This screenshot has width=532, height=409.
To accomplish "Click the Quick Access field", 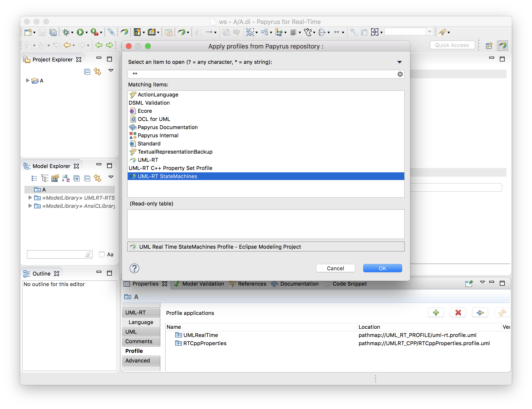I will click(x=452, y=45).
